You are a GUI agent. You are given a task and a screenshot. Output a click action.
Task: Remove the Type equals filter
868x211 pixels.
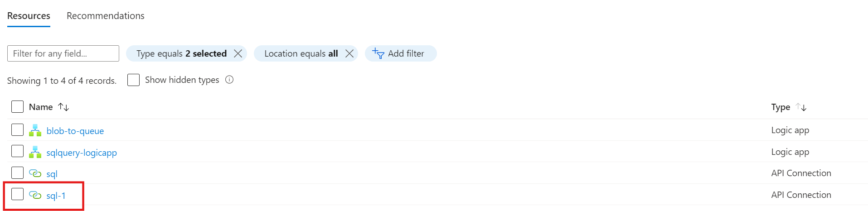pyautogui.click(x=238, y=53)
